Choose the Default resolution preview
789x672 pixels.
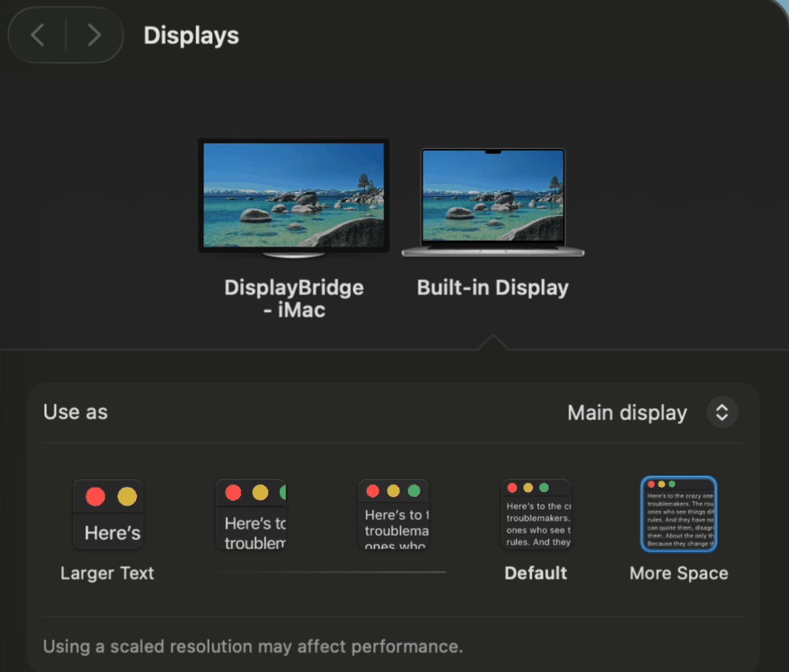tap(536, 514)
